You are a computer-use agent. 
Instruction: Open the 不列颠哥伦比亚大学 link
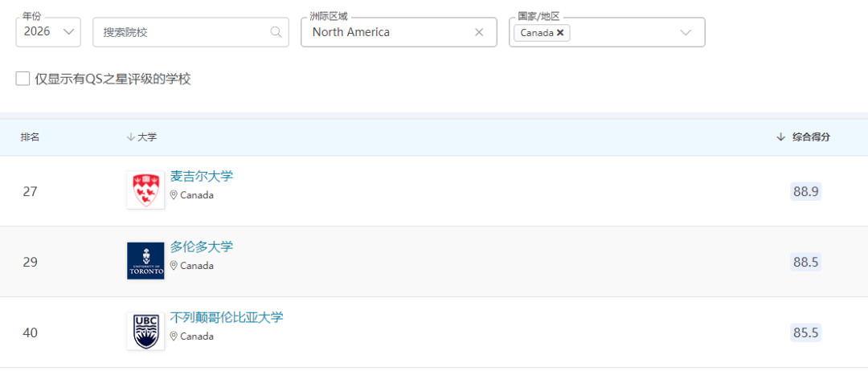click(x=227, y=317)
